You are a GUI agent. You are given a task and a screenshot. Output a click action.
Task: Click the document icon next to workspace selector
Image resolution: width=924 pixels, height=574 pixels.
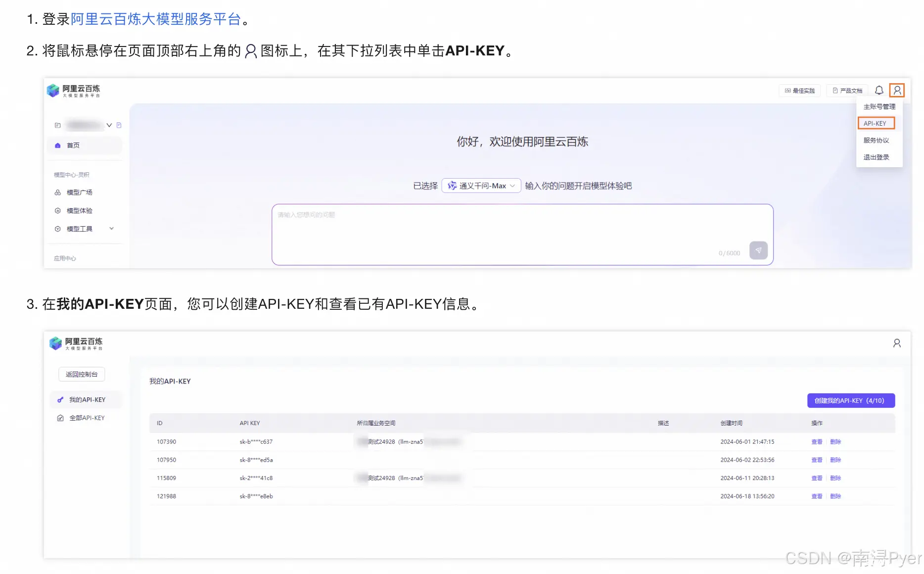click(x=119, y=125)
